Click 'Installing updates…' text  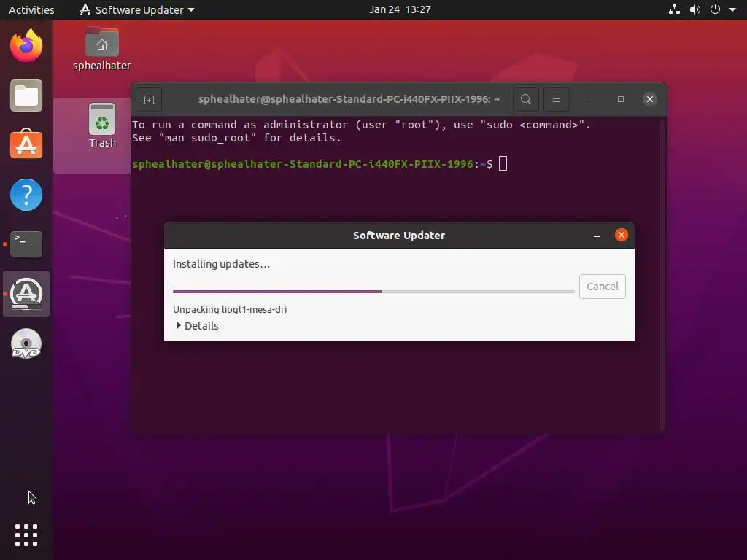coord(221,264)
